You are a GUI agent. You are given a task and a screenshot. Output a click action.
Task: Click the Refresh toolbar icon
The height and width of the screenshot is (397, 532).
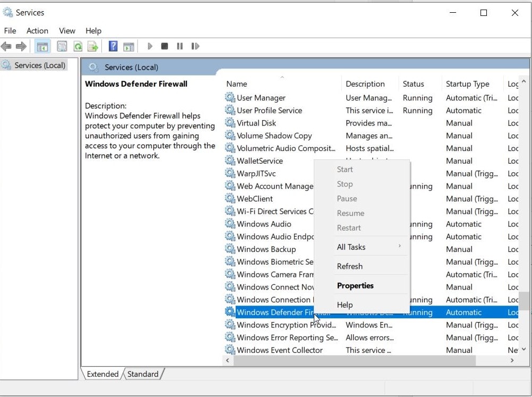78,46
